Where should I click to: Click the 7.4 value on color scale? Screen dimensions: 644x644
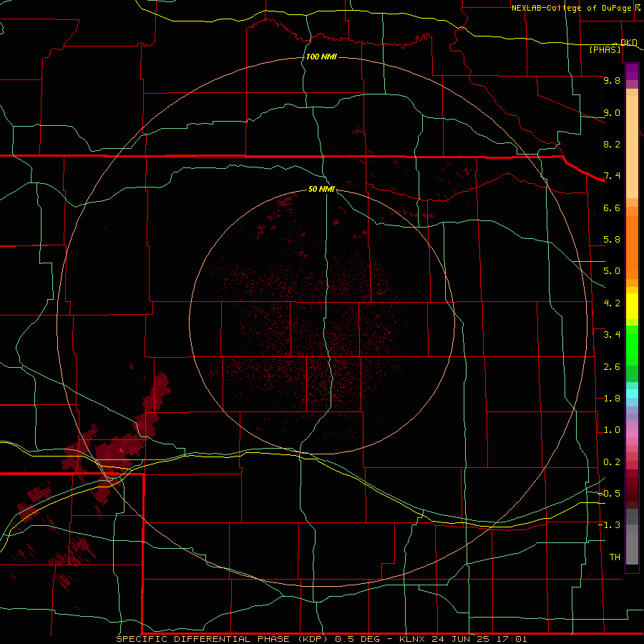point(612,176)
